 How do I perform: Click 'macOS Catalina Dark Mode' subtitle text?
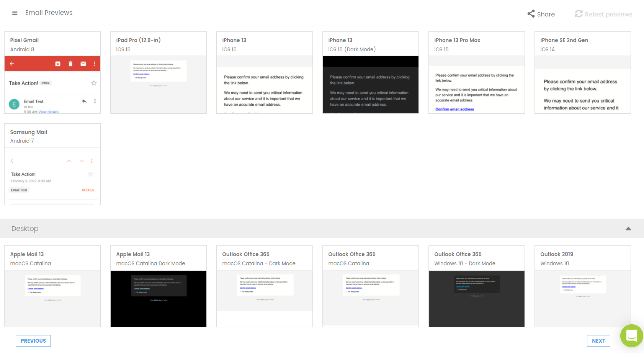pyautogui.click(x=150, y=263)
